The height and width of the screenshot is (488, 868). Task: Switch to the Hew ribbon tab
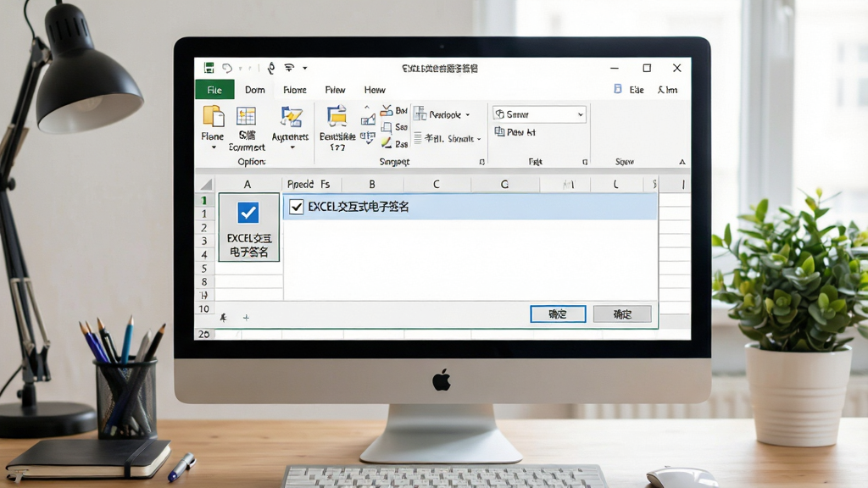coord(375,90)
